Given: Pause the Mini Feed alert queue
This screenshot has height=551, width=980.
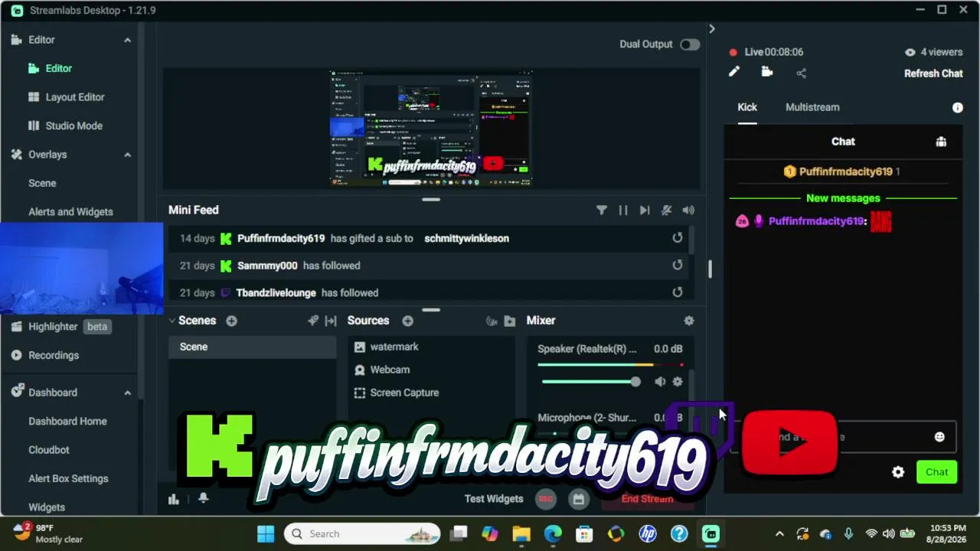Looking at the screenshot, I should click(623, 210).
